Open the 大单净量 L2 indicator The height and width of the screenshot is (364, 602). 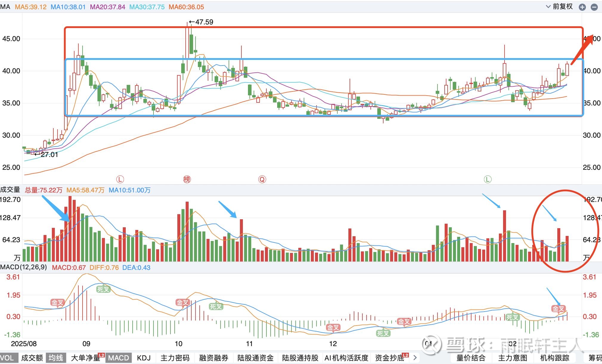point(86,358)
